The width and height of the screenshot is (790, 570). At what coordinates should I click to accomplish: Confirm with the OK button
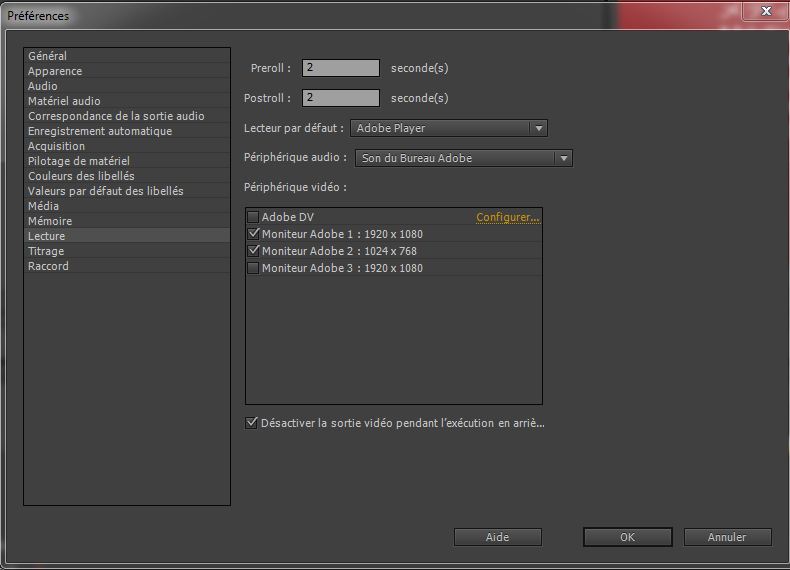627,537
